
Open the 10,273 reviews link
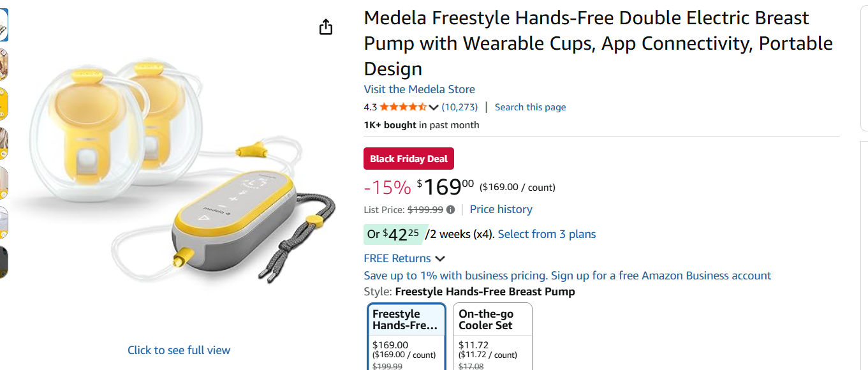(x=459, y=107)
